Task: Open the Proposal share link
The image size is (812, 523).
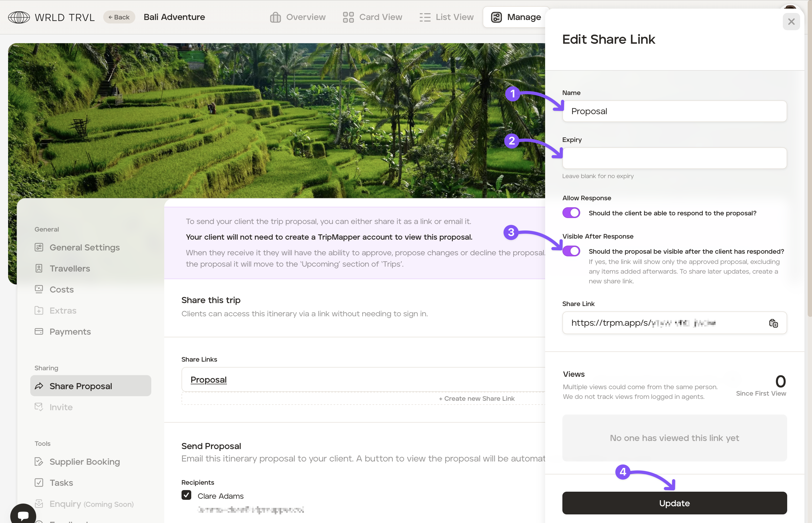Action: point(208,380)
